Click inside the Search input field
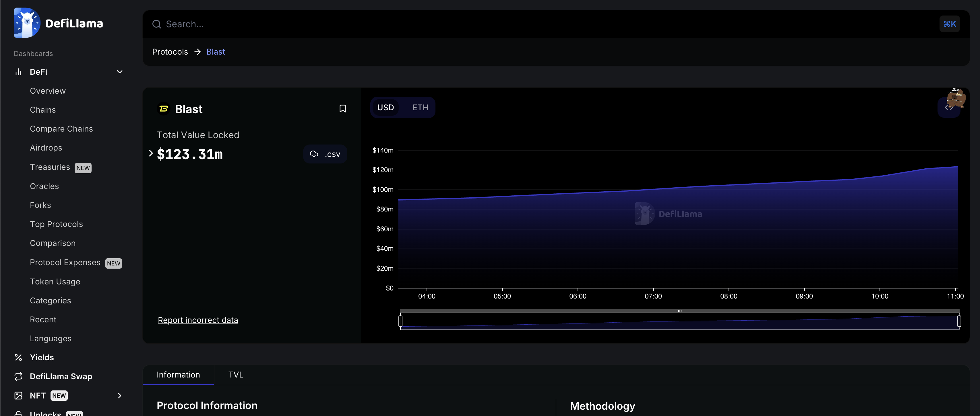The height and width of the screenshot is (416, 980). pos(266,24)
